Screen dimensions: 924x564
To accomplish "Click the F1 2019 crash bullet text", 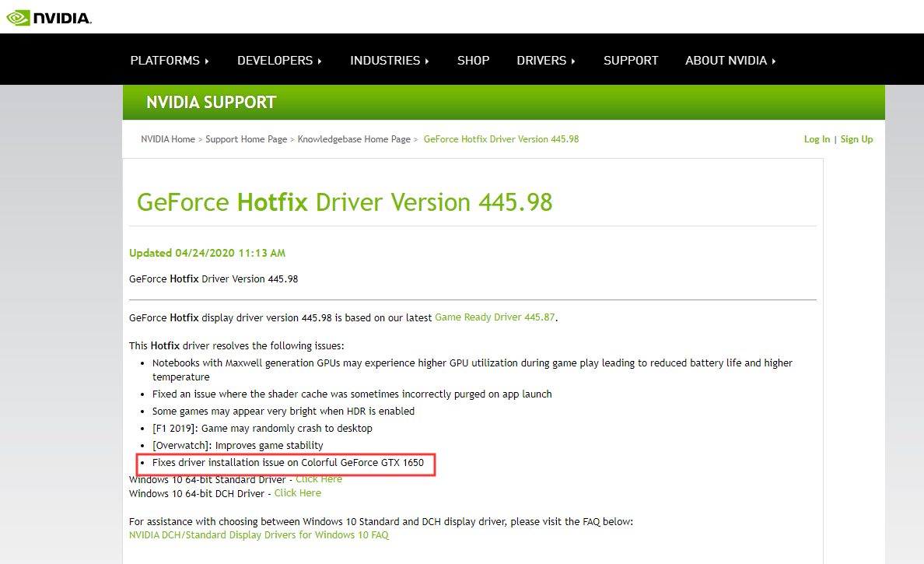I will click(x=262, y=428).
